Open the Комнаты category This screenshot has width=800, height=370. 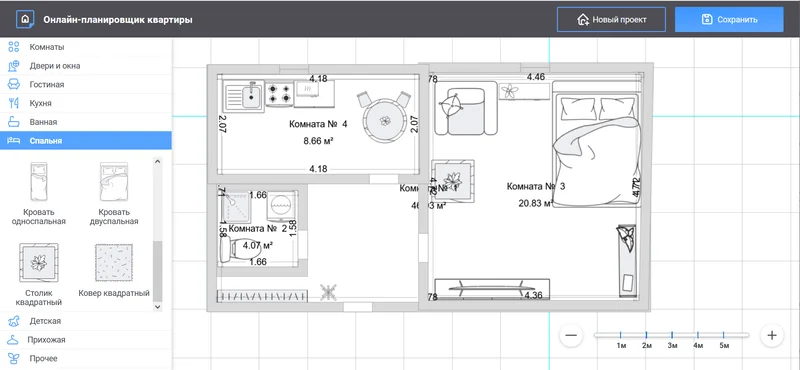point(86,47)
